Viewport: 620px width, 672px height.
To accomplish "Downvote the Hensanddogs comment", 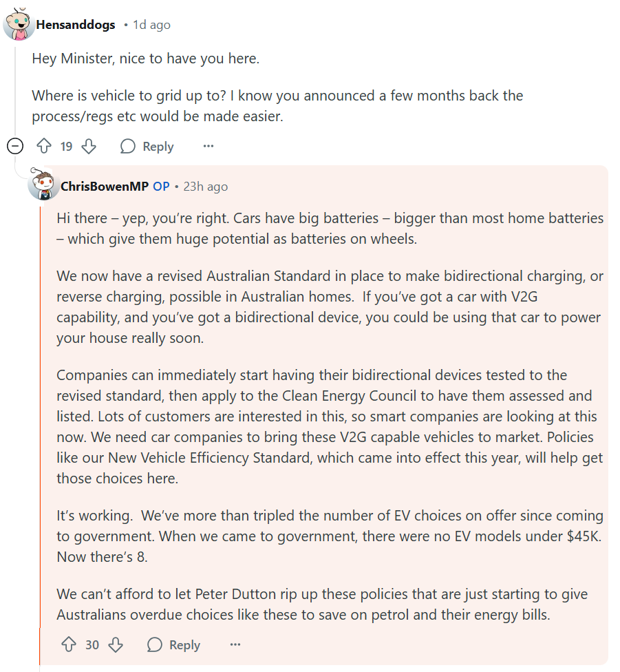I will click(x=89, y=147).
